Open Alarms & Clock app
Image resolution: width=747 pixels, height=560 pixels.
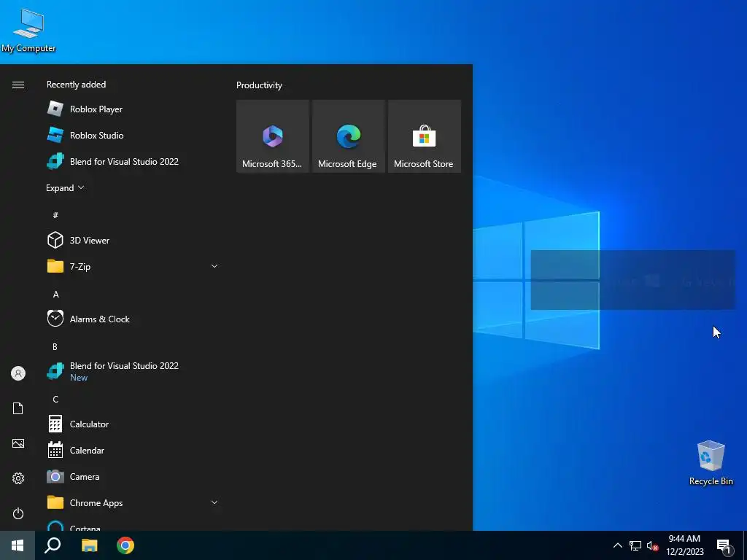click(x=133, y=319)
